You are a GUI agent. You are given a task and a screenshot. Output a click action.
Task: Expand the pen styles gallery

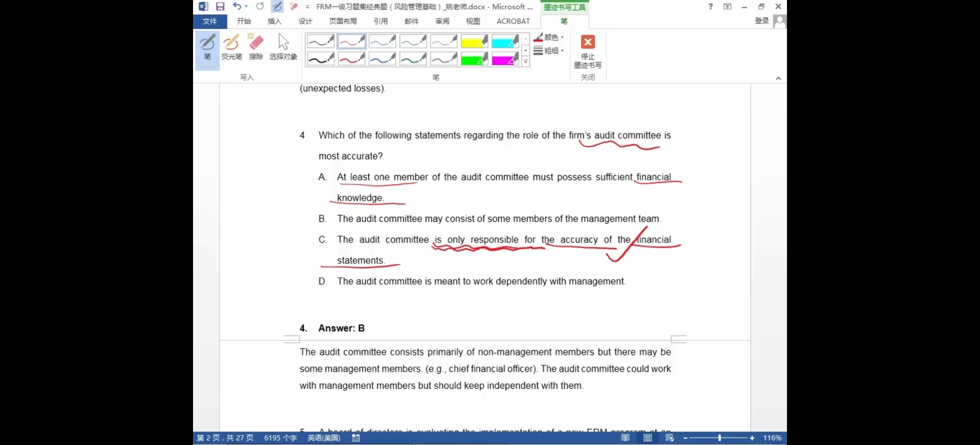(525, 62)
